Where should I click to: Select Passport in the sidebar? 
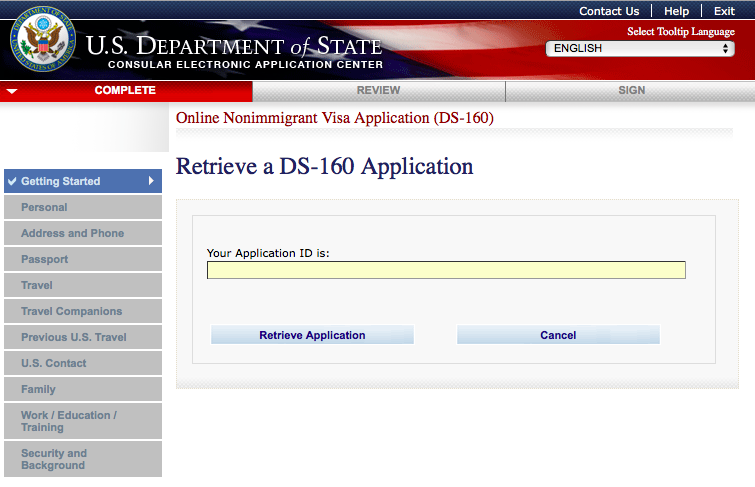coord(44,259)
